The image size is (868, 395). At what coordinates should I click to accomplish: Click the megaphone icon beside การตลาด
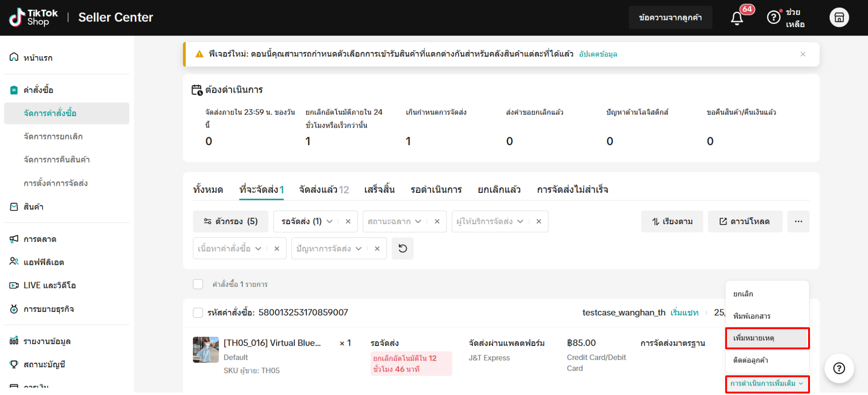tap(14, 239)
